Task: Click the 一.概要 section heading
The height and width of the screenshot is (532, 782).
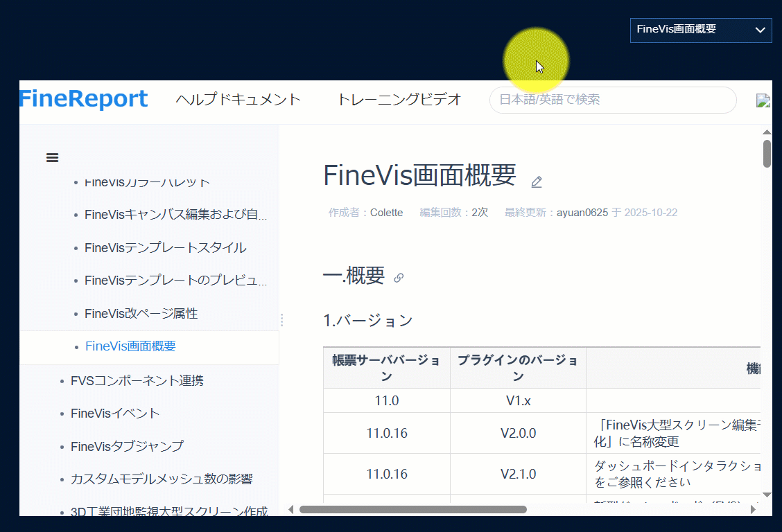Action: point(354,276)
